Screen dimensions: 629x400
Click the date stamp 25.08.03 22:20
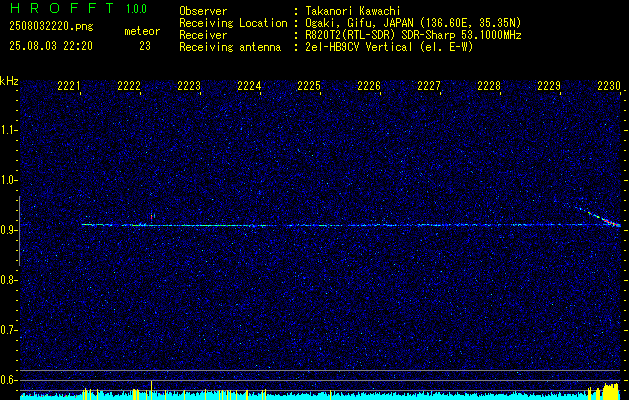pyautogui.click(x=51, y=46)
